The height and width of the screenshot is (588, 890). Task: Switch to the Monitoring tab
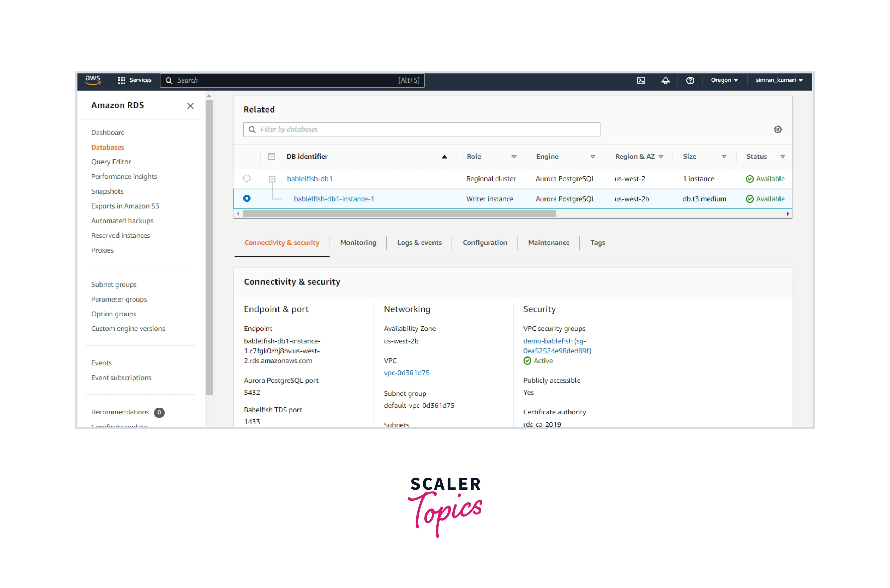coord(358,243)
